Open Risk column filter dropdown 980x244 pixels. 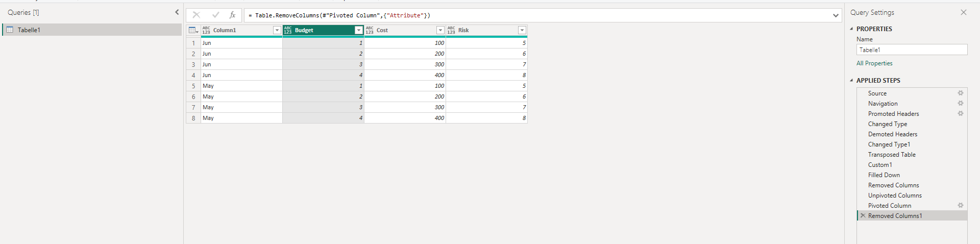click(522, 30)
